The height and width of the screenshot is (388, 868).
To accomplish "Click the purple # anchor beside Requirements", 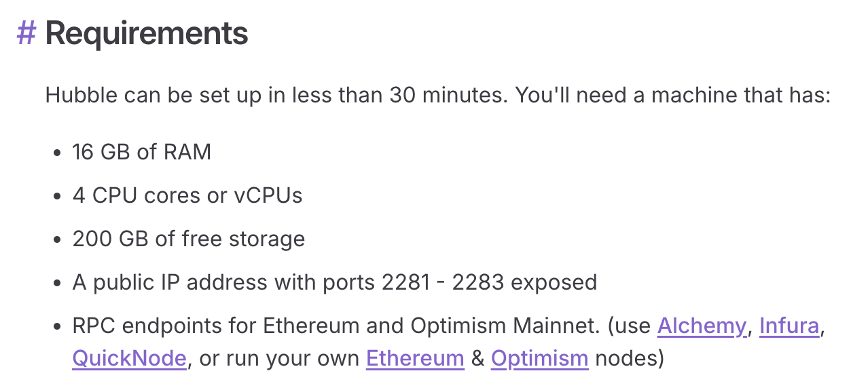I will click(26, 33).
